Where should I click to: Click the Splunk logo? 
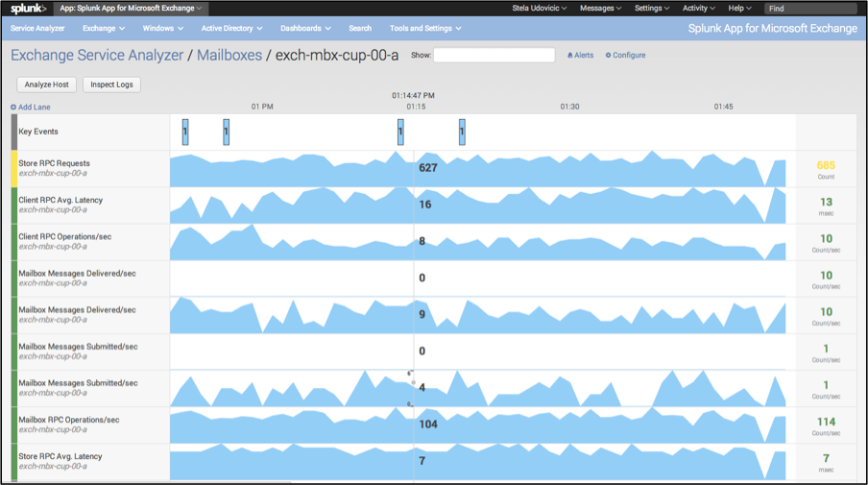28,9
